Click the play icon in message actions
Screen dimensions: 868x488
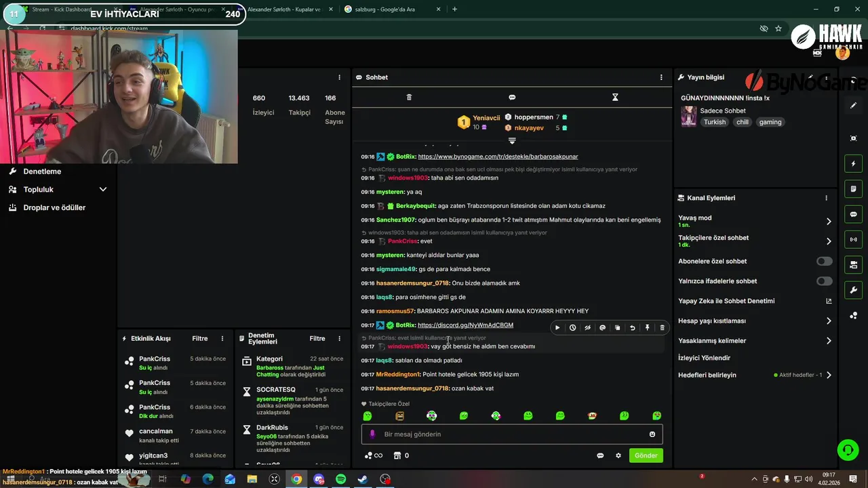tap(557, 328)
